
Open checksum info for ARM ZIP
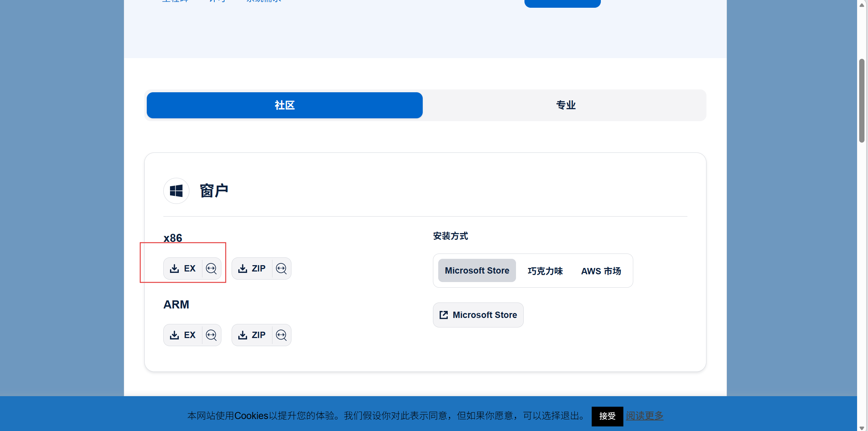point(282,335)
